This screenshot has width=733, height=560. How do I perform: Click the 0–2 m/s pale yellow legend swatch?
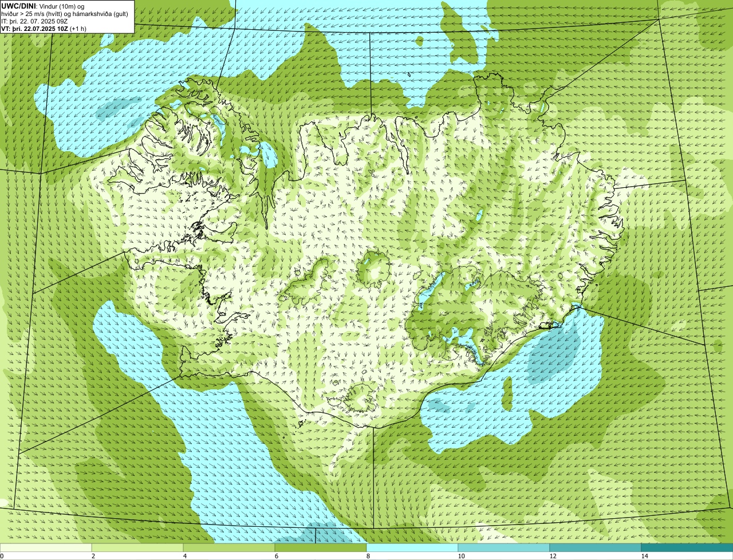coord(46,547)
